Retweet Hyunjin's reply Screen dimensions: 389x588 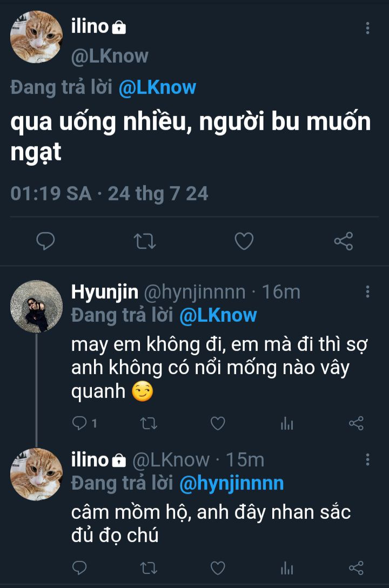pos(148,424)
